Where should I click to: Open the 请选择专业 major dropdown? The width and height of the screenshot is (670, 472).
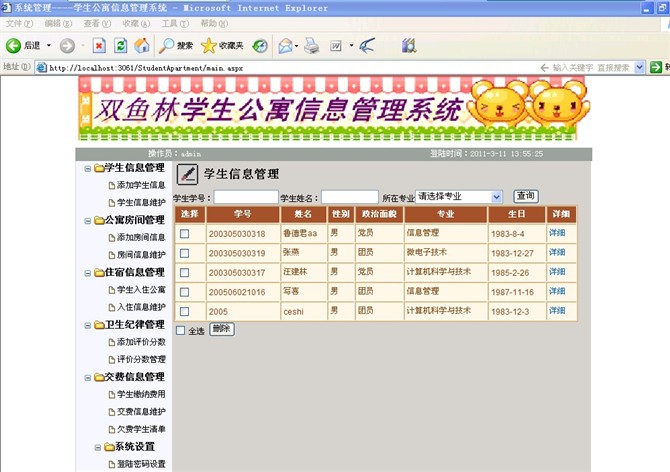click(459, 196)
